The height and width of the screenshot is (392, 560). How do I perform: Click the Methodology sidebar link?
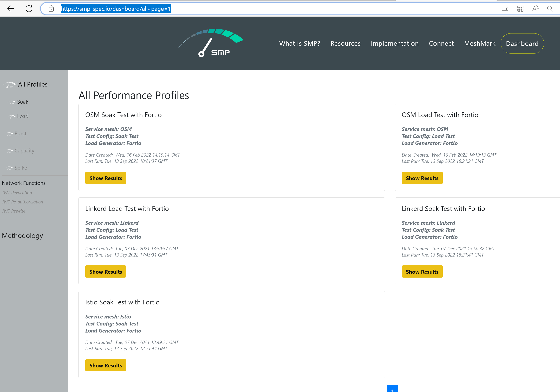click(x=23, y=236)
